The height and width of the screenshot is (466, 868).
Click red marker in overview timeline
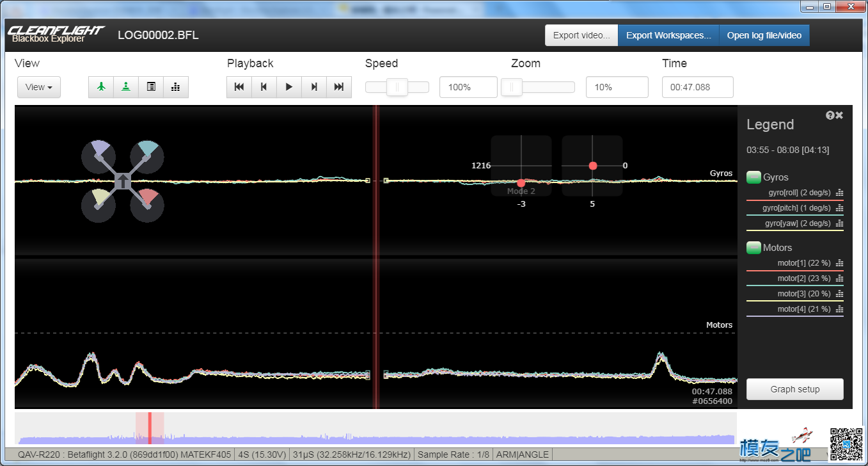tap(150, 428)
